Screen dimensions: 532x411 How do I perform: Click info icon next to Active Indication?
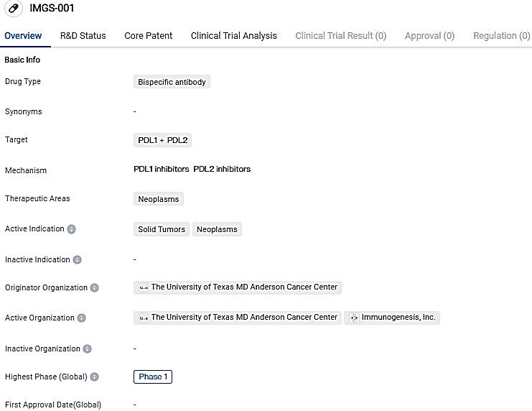pyautogui.click(x=72, y=229)
